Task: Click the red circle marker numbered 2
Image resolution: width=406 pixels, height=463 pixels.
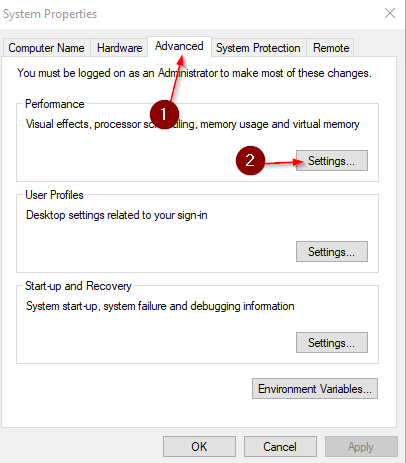Action: point(250,161)
